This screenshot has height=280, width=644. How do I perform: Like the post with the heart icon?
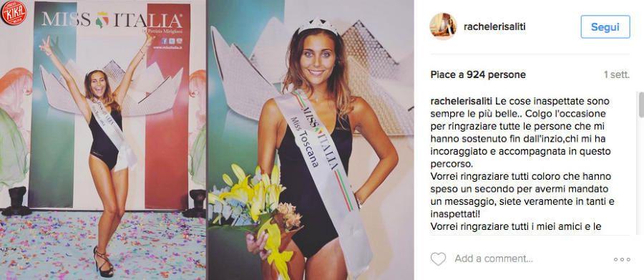[x=438, y=259]
